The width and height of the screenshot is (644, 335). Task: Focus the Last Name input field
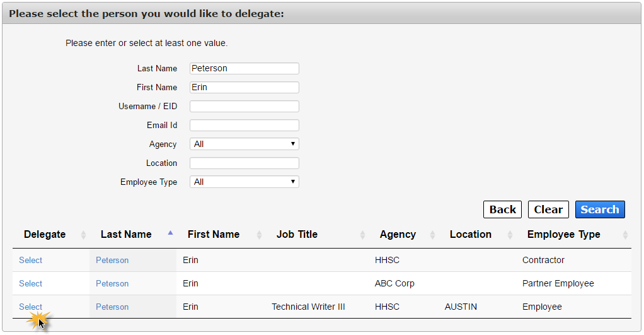pos(244,68)
